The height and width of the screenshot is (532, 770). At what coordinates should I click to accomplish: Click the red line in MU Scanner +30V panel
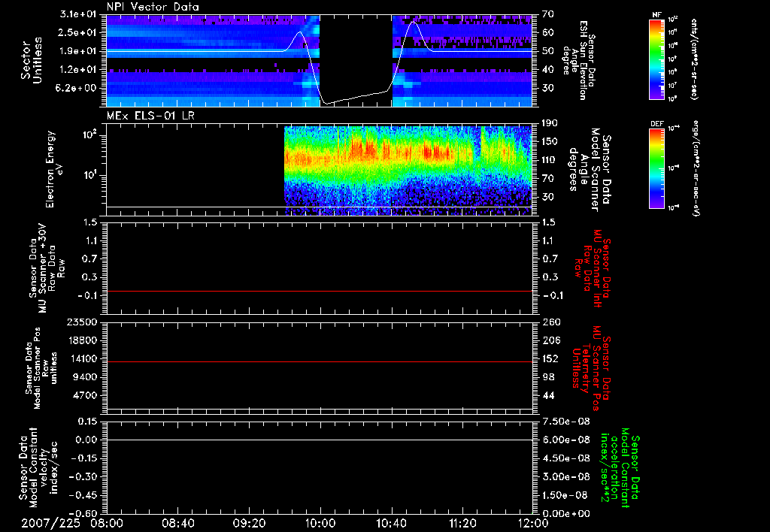click(x=320, y=291)
